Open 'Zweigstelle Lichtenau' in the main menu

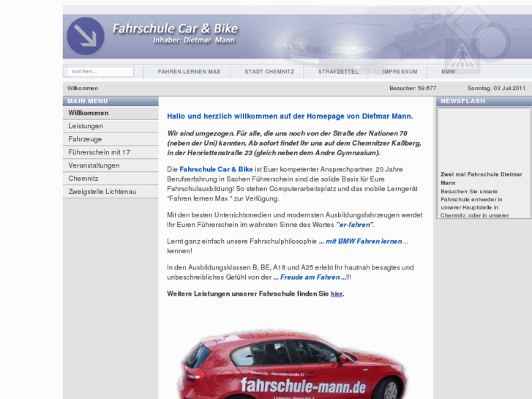pyautogui.click(x=110, y=192)
